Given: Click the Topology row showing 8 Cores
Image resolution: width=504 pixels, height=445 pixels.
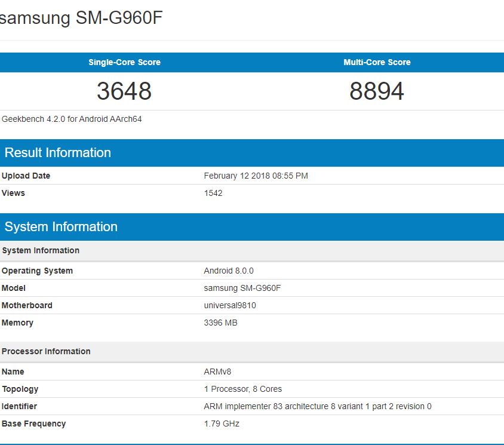Looking at the screenshot, I should point(242,389).
